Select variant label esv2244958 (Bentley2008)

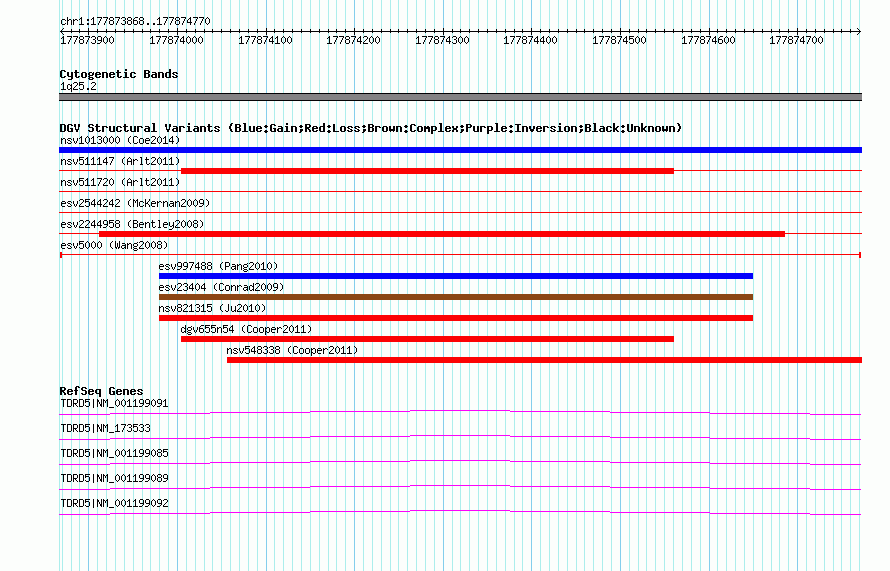pyautogui.click(x=132, y=224)
